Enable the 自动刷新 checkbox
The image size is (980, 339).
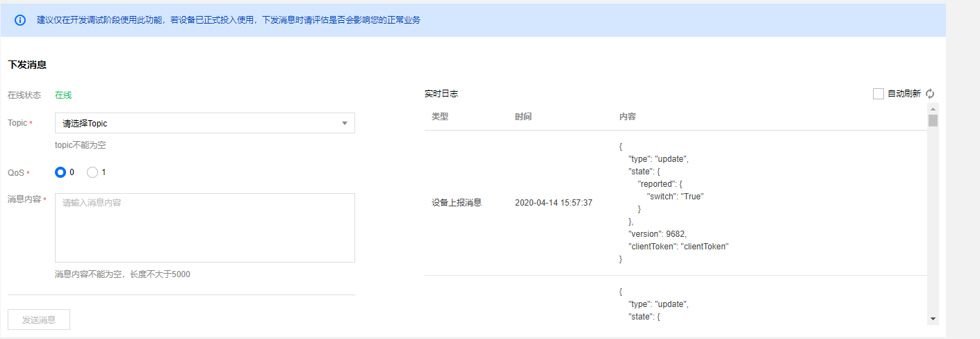pos(879,94)
